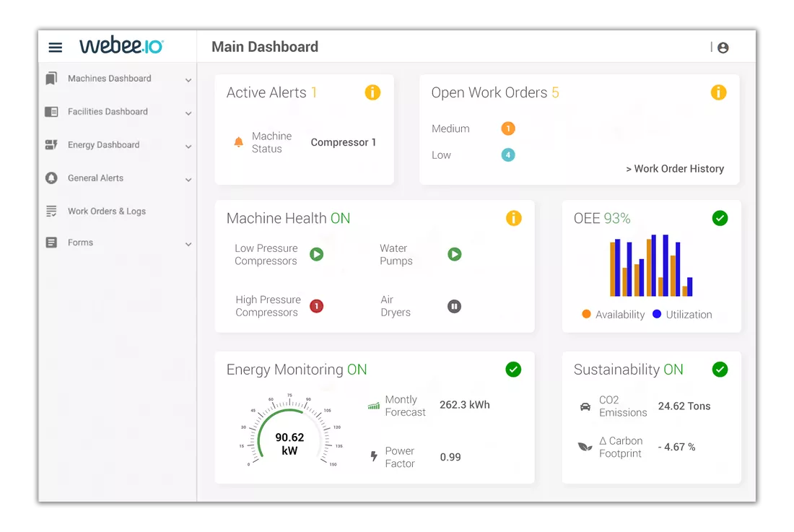Expand the Machines Dashboard chevron
Screen dimensions: 794x532
188,80
